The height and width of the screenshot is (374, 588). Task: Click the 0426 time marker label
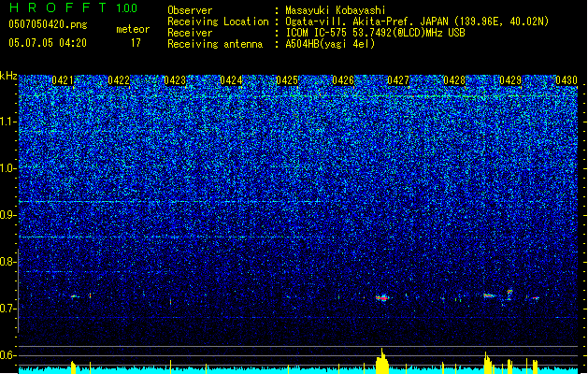343,80
